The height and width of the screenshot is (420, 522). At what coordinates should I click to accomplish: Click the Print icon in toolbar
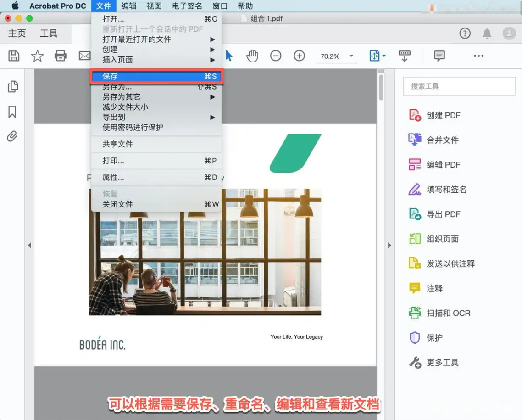coord(61,56)
